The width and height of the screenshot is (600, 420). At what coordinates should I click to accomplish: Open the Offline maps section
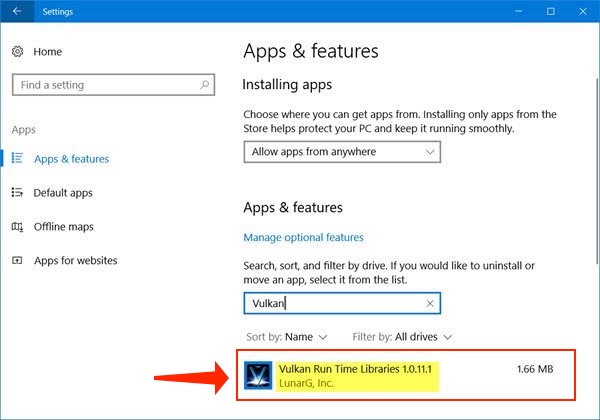(63, 227)
